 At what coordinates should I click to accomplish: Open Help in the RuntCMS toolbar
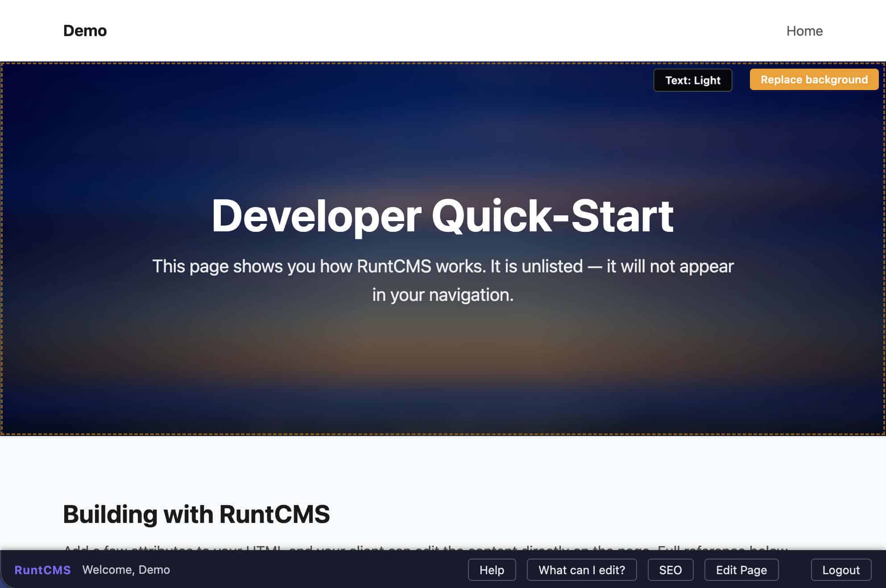tap(491, 569)
